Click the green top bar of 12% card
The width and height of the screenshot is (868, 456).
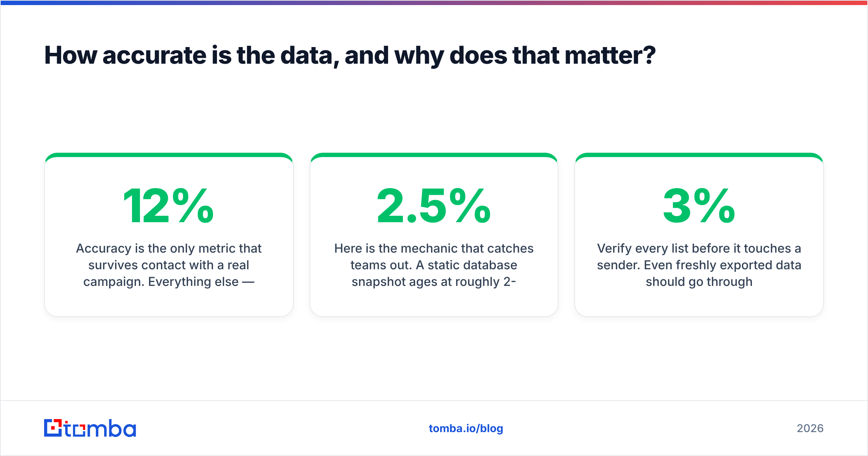click(x=169, y=155)
